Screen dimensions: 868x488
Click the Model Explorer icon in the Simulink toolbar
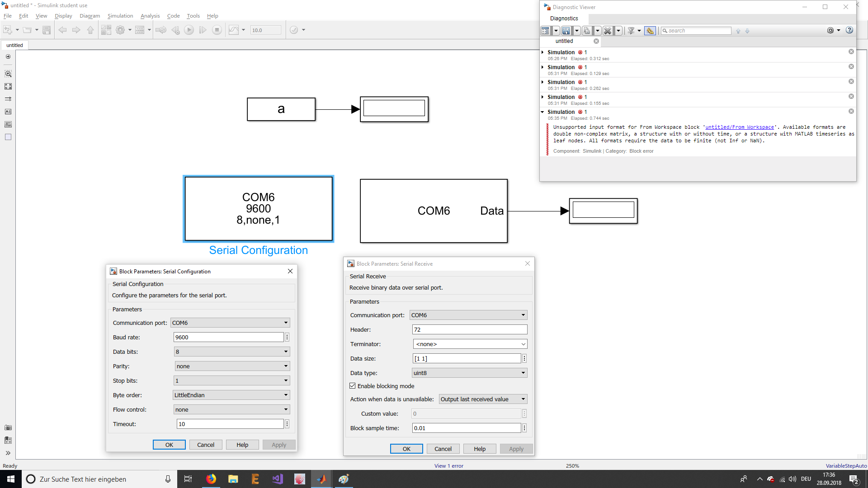tap(140, 30)
